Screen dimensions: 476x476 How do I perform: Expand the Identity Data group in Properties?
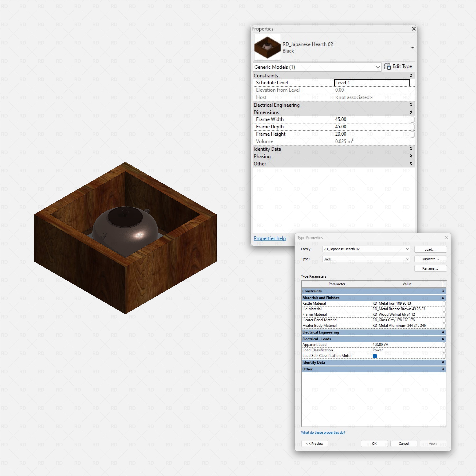(411, 149)
